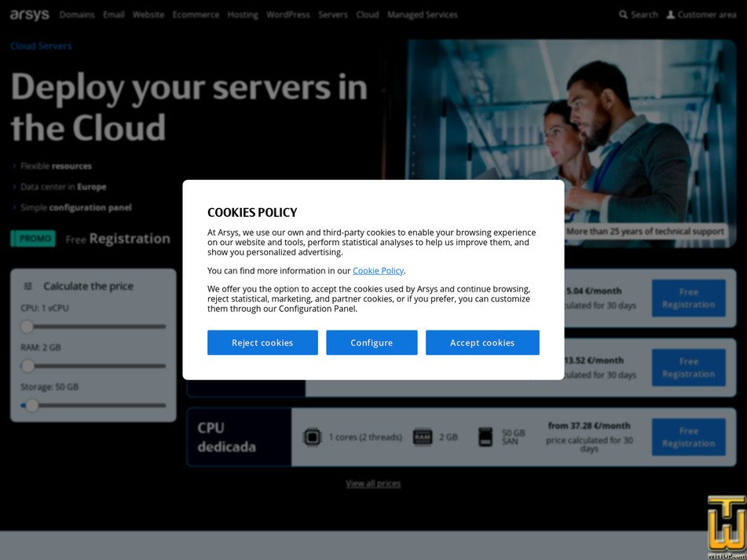This screenshot has height=560, width=747.
Task: Click the 'from 37.28 €/month' price text
Action: (x=589, y=426)
